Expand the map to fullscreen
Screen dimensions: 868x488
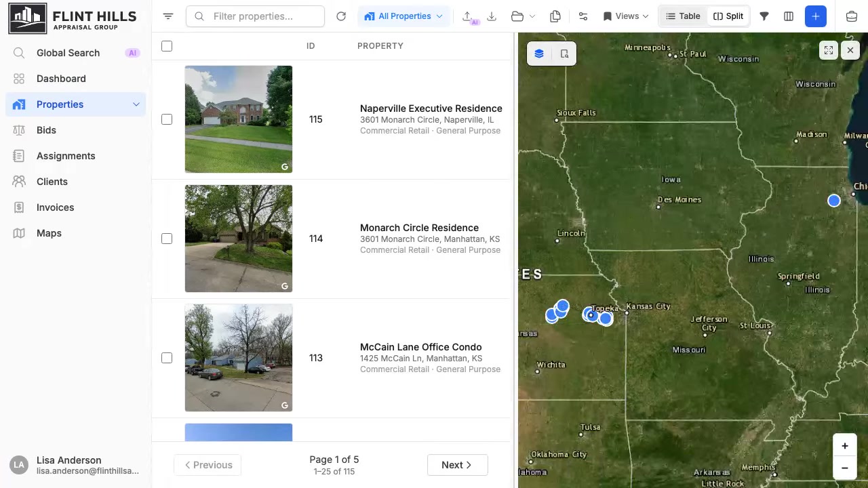(x=829, y=50)
